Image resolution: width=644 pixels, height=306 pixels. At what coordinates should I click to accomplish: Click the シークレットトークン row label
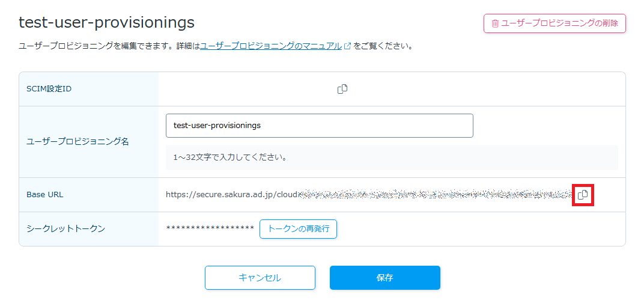coord(65,229)
